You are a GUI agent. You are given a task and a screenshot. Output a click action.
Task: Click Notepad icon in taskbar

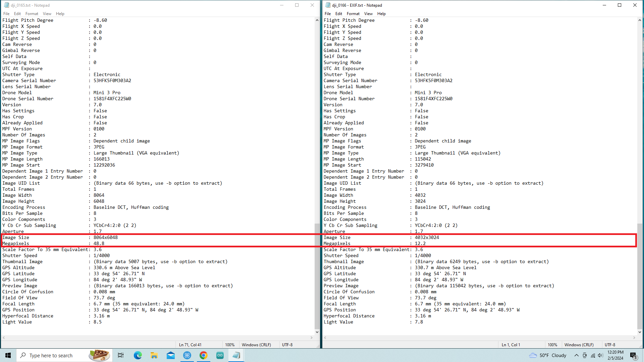pyautogui.click(x=236, y=355)
